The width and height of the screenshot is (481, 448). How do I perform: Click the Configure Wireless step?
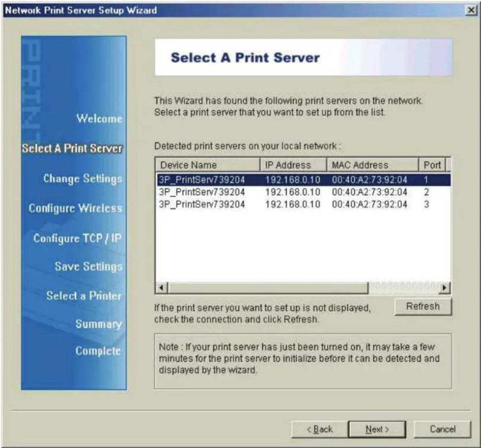click(76, 209)
